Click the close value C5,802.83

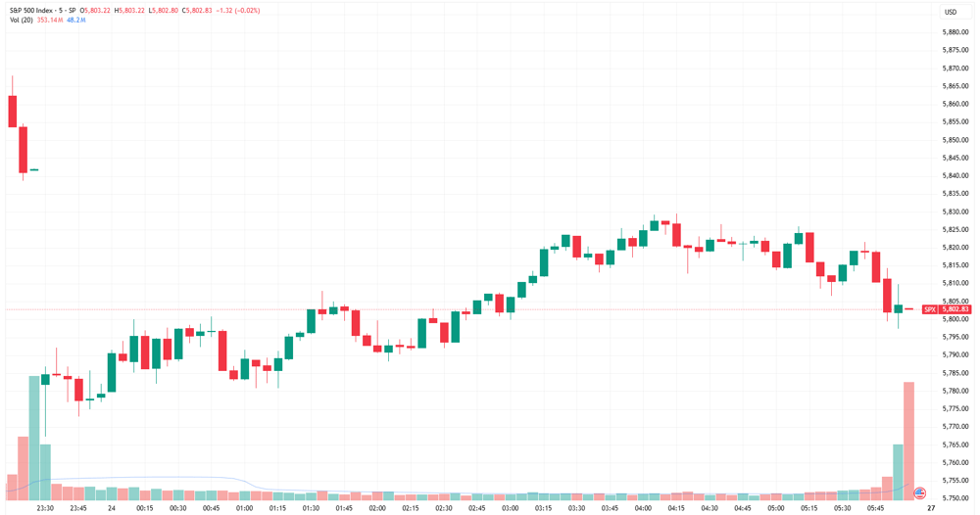click(197, 11)
